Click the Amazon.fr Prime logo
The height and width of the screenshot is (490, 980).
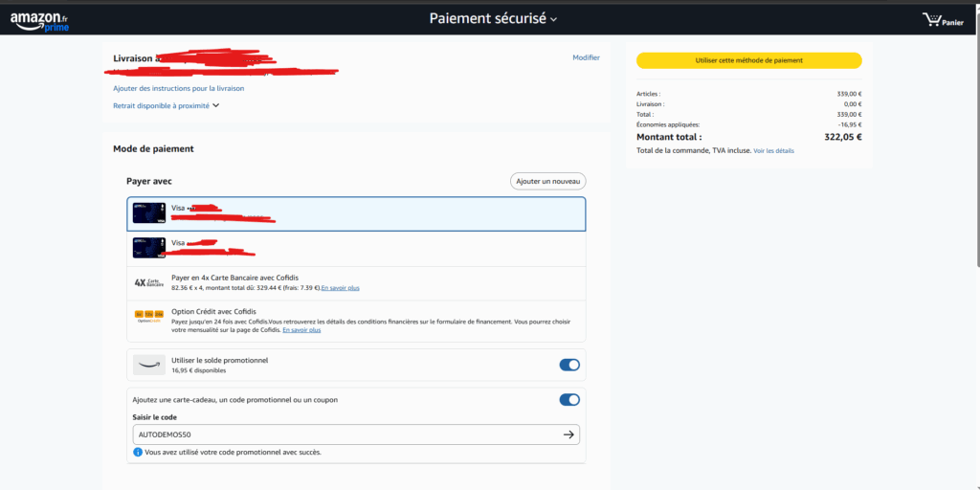pos(39,21)
